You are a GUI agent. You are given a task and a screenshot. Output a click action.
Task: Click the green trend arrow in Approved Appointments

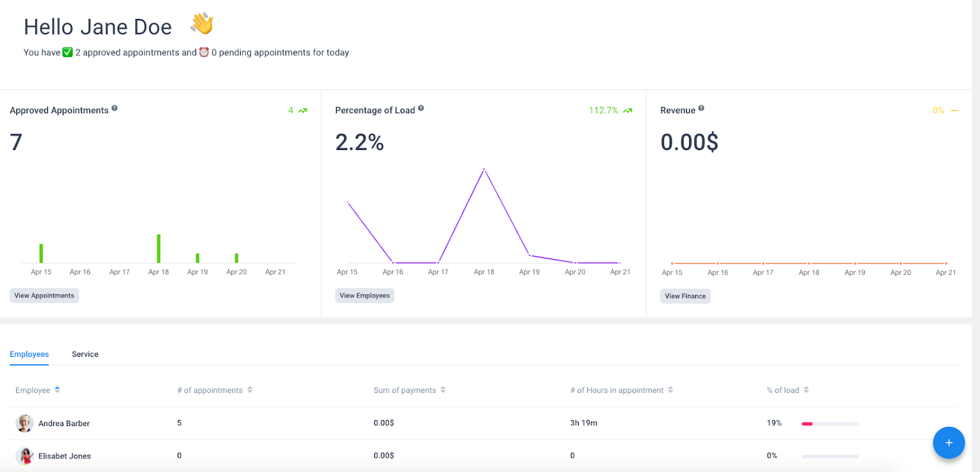303,111
